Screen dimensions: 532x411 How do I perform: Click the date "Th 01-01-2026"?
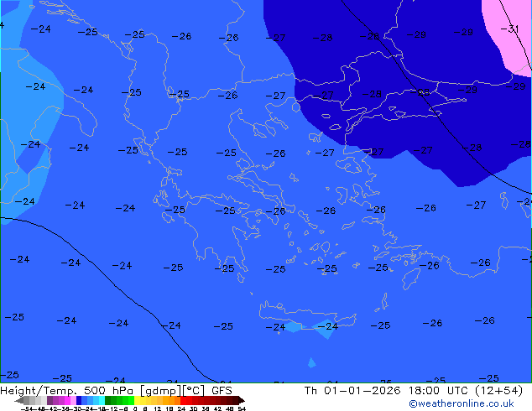pyautogui.click(x=352, y=391)
